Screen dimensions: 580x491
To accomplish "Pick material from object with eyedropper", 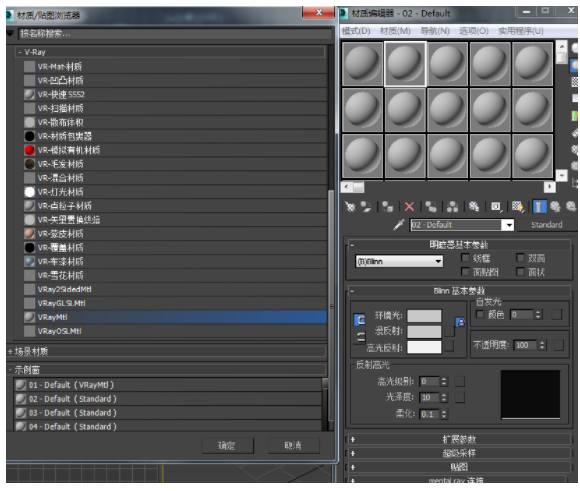I will (399, 224).
